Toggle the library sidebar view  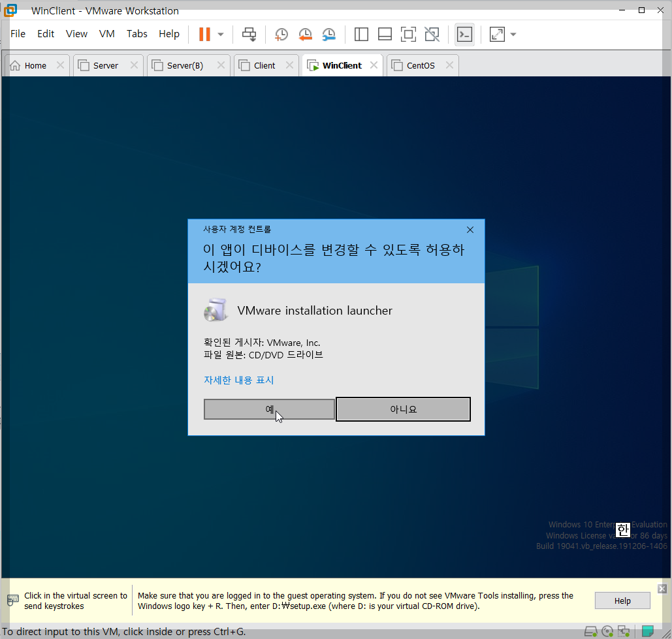(361, 34)
